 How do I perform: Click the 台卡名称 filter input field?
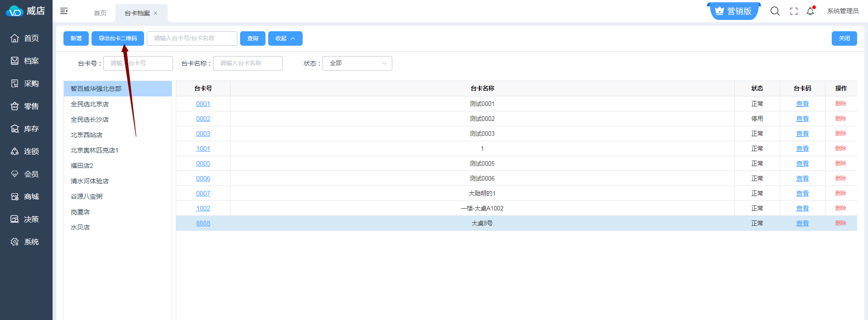coord(247,63)
